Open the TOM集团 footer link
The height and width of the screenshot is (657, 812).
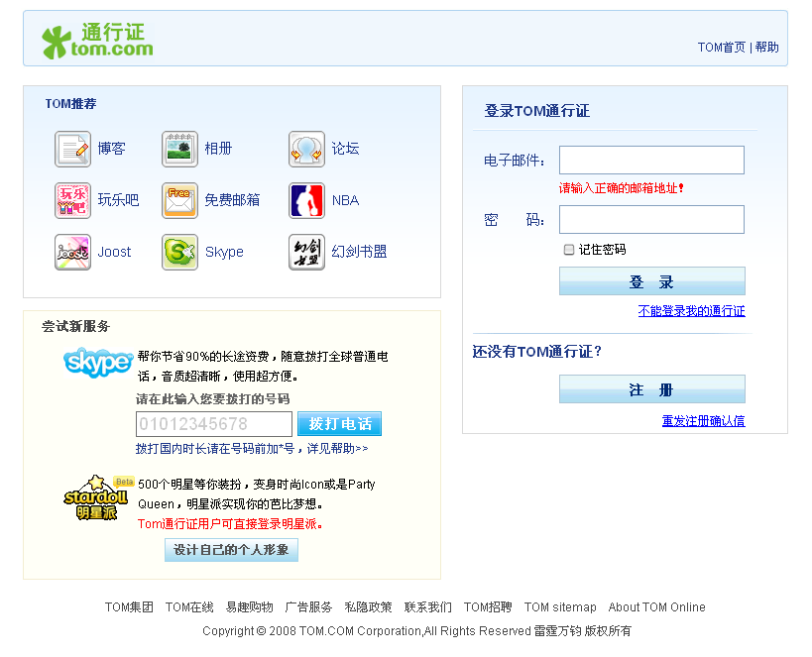point(129,606)
